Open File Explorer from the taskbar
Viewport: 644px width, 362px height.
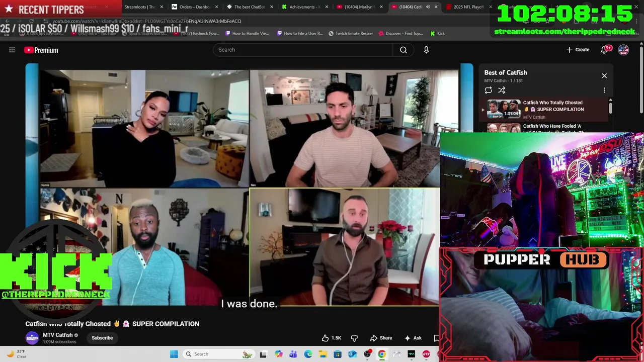click(x=323, y=354)
